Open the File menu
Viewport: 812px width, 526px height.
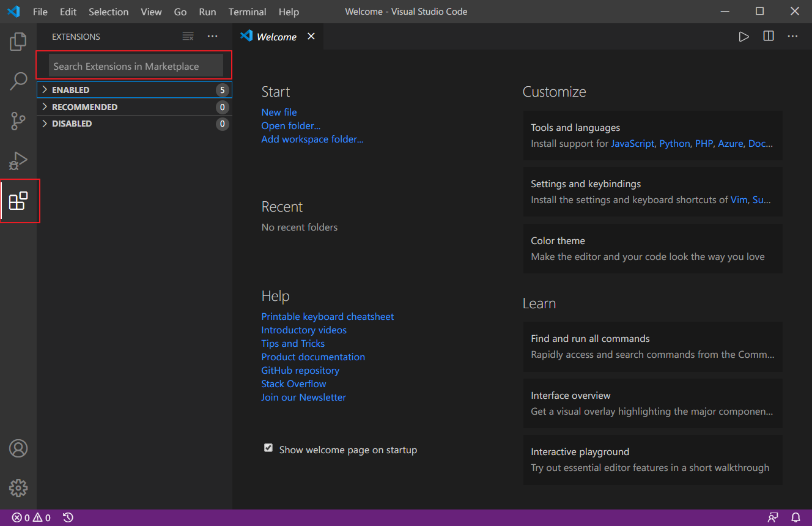click(x=40, y=12)
